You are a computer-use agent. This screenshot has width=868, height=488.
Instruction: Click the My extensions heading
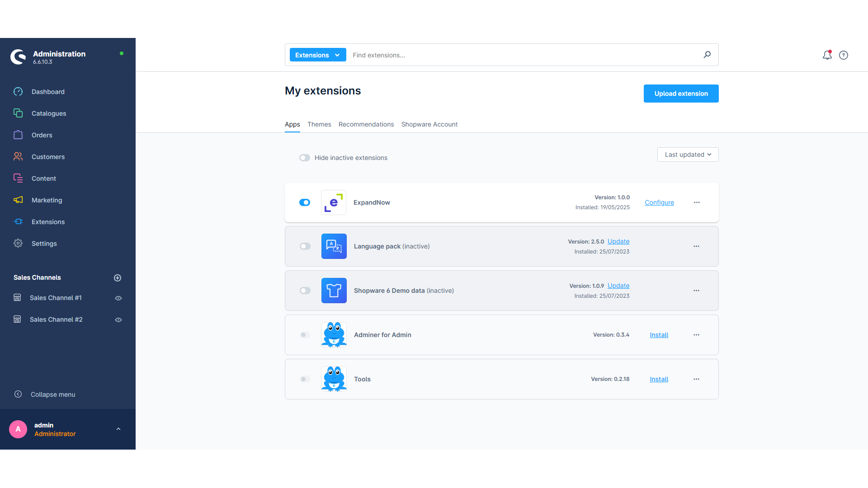323,91
